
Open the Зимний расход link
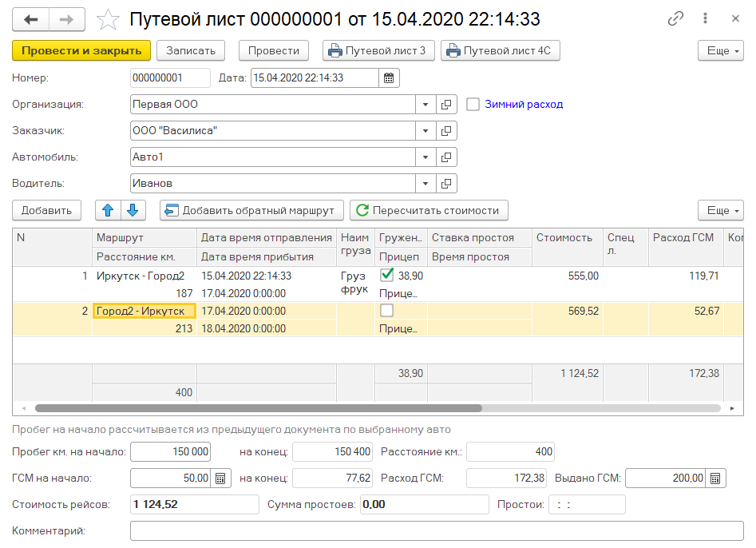pos(524,104)
